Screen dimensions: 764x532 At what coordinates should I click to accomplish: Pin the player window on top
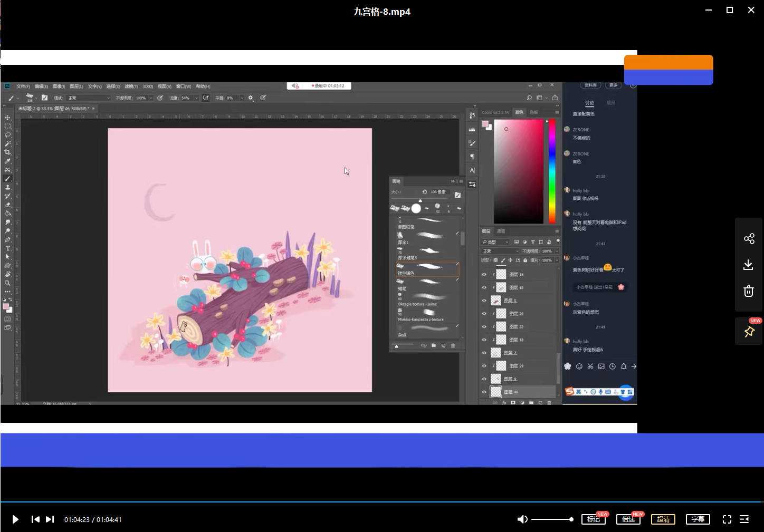[x=749, y=332]
